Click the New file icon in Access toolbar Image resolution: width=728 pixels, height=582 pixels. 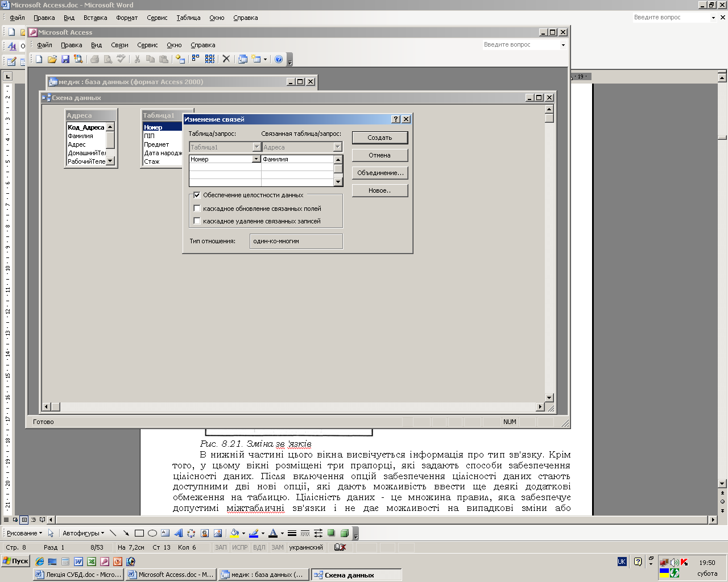click(39, 59)
